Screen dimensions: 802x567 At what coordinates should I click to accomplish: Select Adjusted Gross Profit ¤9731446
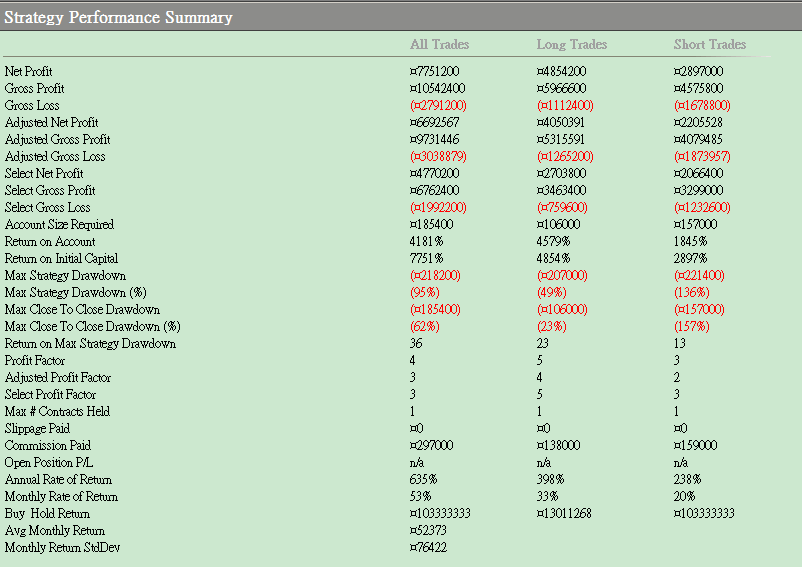tap(434, 139)
